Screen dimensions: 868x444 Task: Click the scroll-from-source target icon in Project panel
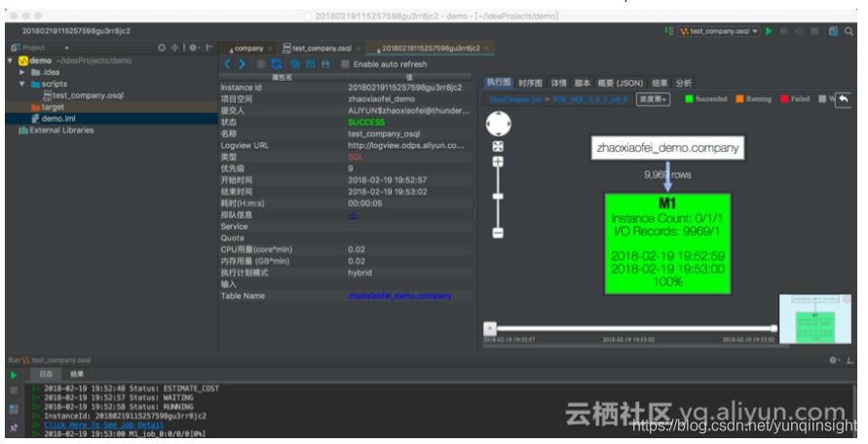162,48
